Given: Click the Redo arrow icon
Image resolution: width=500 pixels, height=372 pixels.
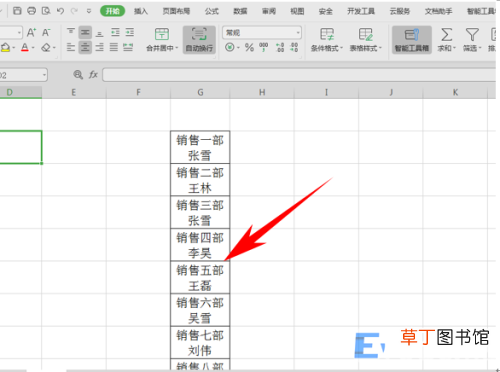Looking at the screenshot, I should pos(74,11).
